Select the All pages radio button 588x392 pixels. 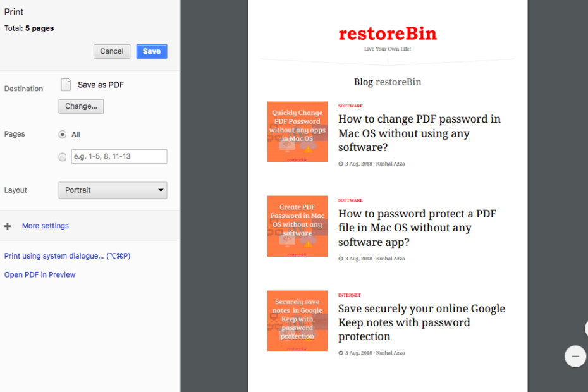click(63, 134)
